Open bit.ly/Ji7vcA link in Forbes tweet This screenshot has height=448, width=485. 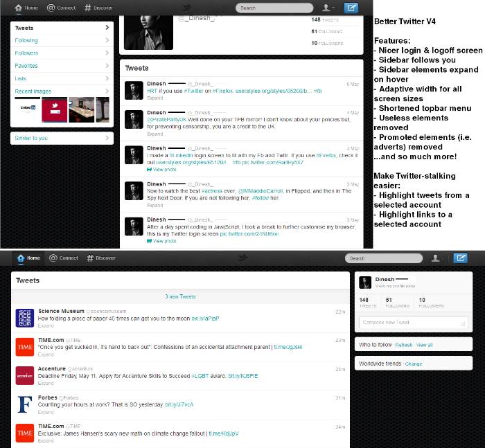(x=179, y=404)
